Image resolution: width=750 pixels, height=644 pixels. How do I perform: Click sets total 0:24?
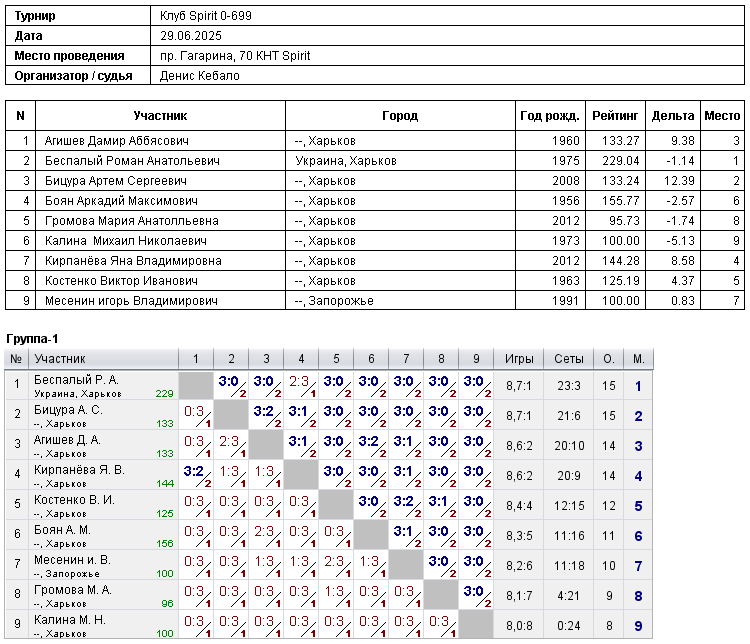click(x=569, y=626)
